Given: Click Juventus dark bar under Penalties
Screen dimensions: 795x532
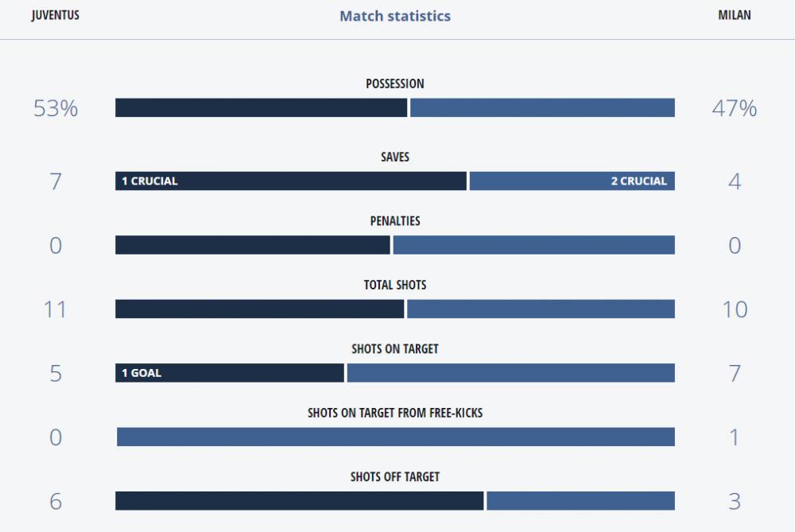Looking at the screenshot, I should tap(253, 245).
